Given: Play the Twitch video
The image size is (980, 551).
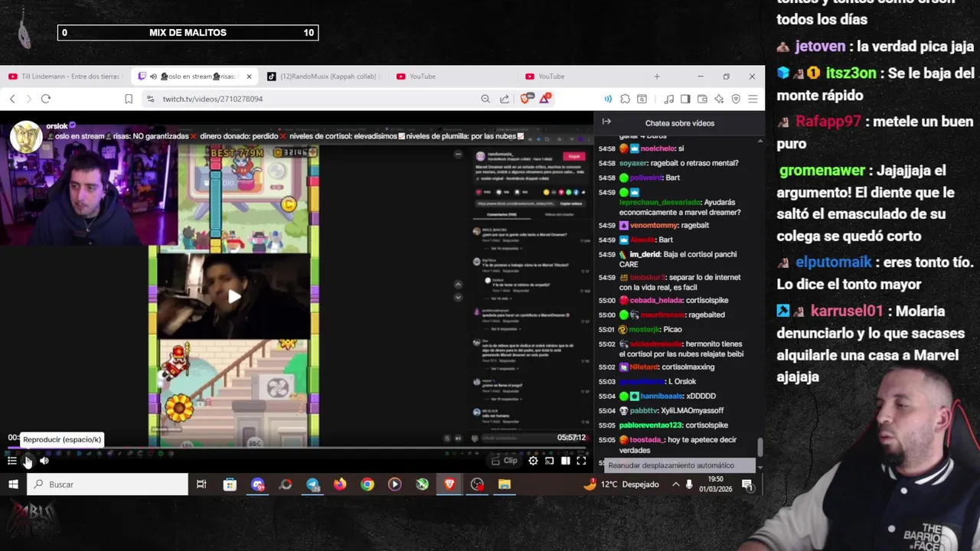Looking at the screenshot, I should (28, 461).
